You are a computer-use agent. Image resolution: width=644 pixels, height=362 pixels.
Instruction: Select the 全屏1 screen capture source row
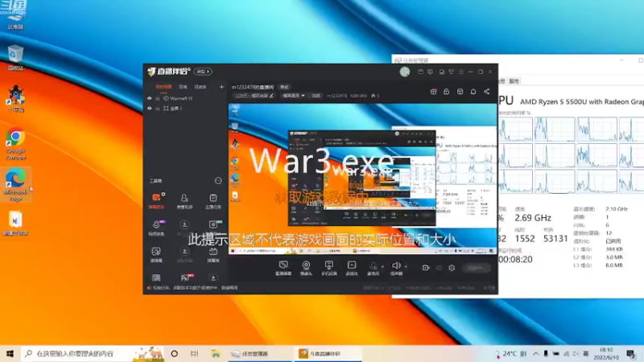click(x=185, y=109)
